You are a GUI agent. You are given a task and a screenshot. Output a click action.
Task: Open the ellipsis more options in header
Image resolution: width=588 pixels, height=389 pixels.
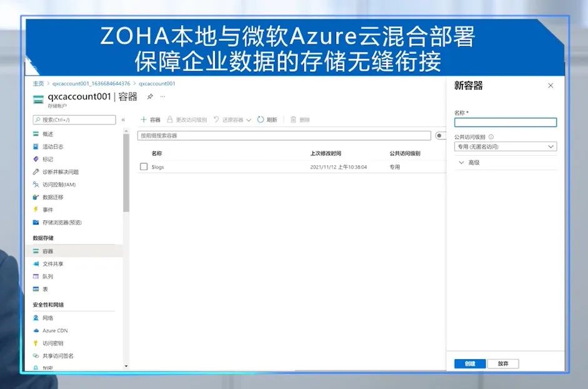tap(163, 97)
